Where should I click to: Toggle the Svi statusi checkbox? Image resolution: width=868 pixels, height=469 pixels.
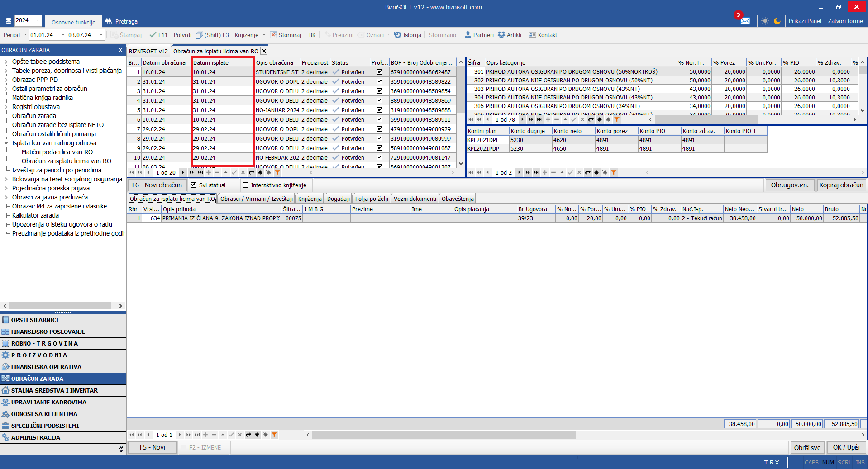point(193,185)
